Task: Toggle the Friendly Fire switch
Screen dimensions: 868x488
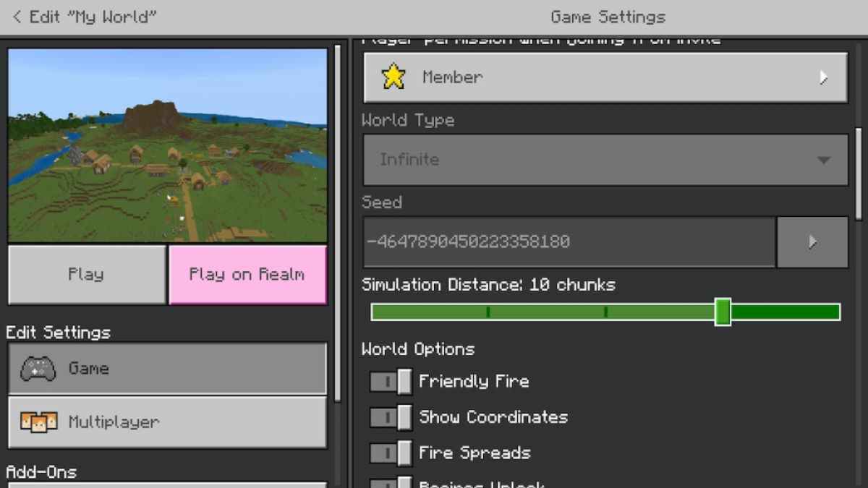Action: click(x=391, y=381)
